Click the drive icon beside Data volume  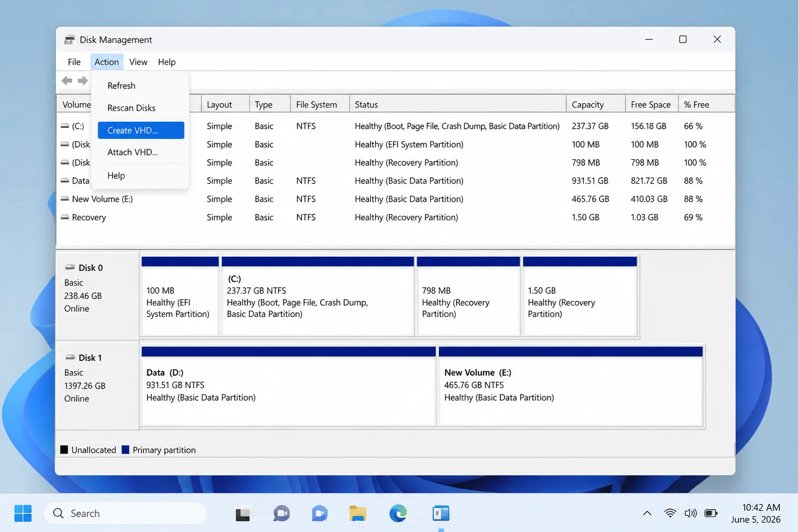point(65,181)
